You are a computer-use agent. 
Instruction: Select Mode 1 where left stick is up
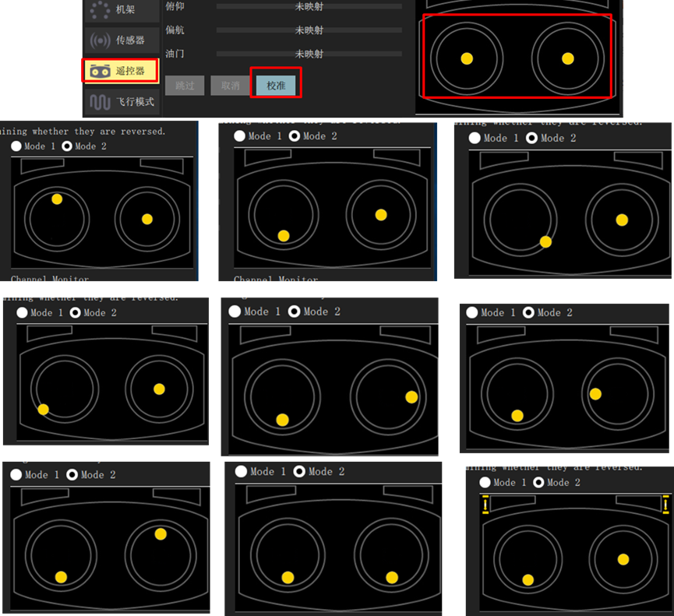[16, 146]
